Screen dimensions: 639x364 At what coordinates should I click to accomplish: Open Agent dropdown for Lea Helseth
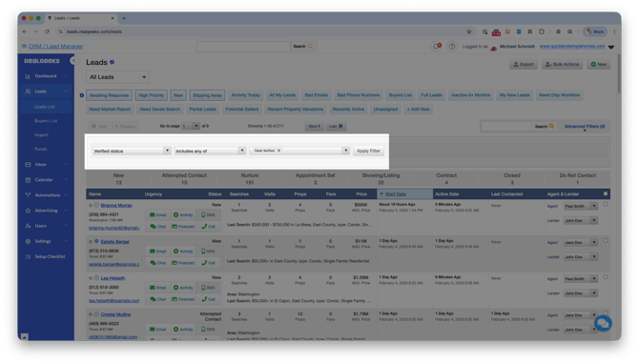(x=581, y=279)
